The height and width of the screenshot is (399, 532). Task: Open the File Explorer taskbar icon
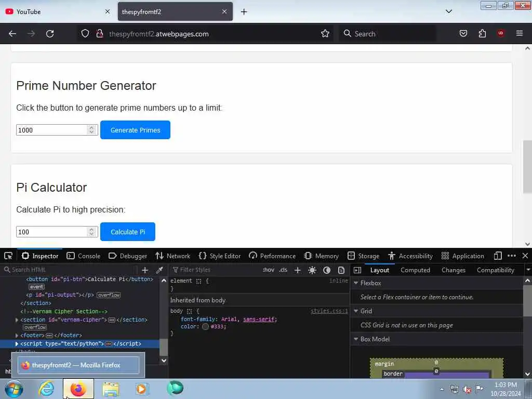click(x=111, y=390)
